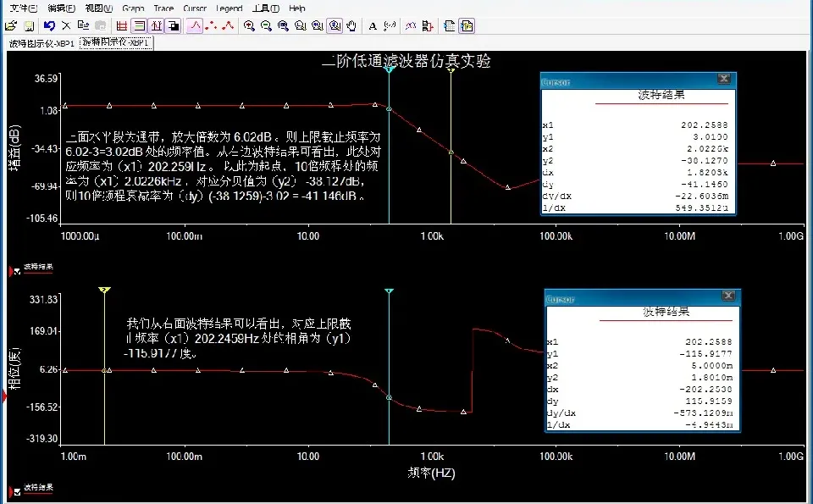Image resolution: width=813 pixels, height=504 pixels.
Task: Click the 频率(HZ) axis label
Action: pyautogui.click(x=431, y=473)
